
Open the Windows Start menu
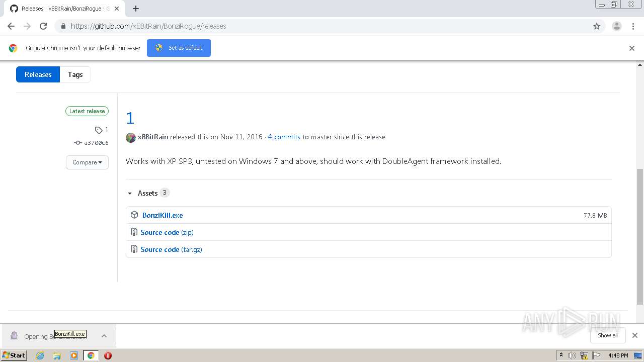14,355
